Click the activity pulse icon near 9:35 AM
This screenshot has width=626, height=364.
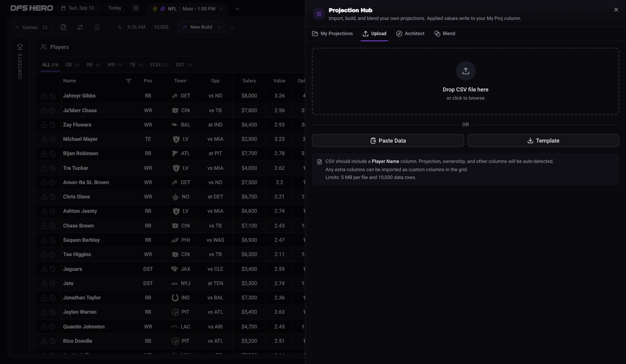120,27
